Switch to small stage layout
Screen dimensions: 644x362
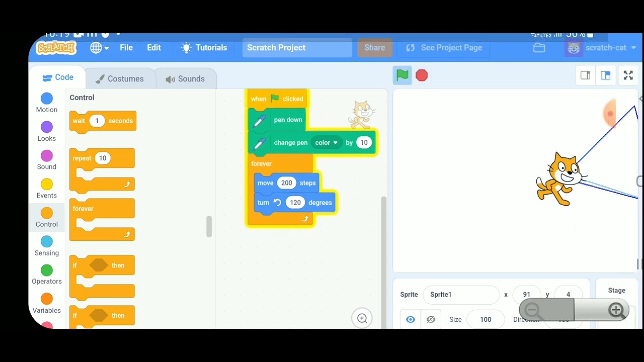[x=585, y=75]
